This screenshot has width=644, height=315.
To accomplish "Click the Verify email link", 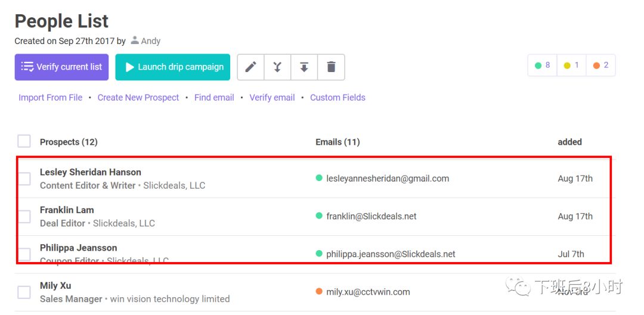I will (x=273, y=98).
